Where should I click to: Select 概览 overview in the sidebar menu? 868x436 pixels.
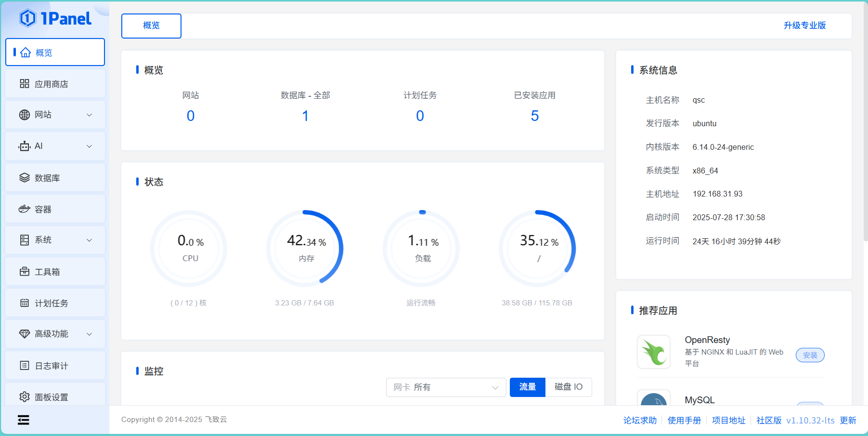(x=55, y=53)
